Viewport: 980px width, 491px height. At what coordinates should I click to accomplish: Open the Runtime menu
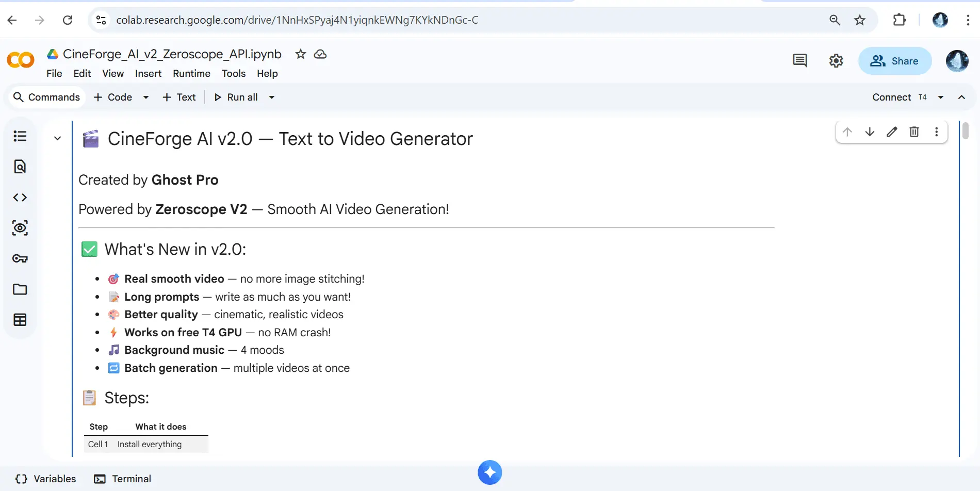coord(191,74)
